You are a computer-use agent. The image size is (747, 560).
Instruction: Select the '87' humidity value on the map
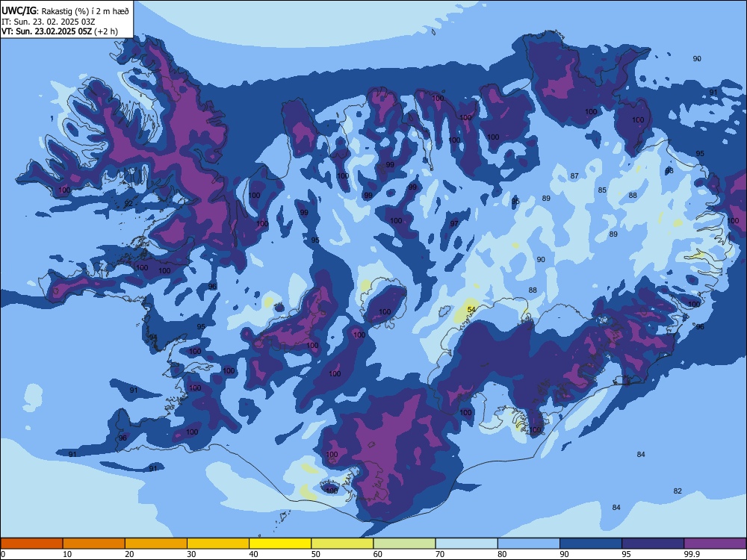(x=574, y=176)
